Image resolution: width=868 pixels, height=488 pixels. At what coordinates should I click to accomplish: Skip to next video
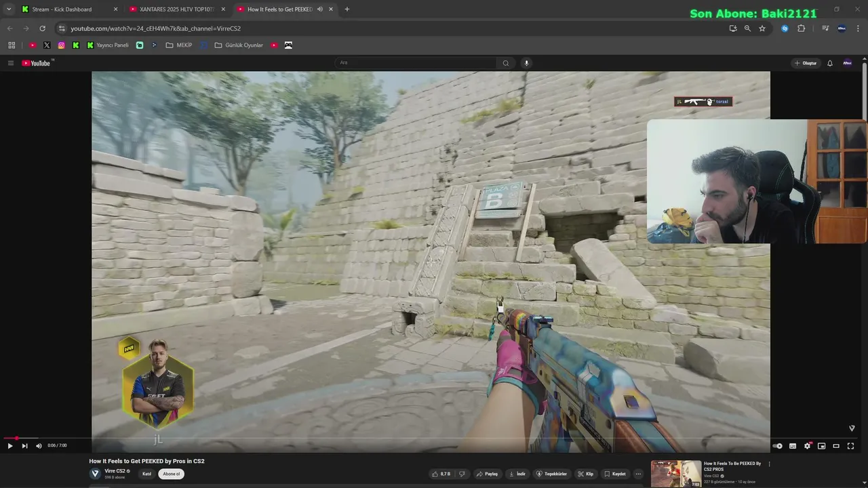click(24, 446)
